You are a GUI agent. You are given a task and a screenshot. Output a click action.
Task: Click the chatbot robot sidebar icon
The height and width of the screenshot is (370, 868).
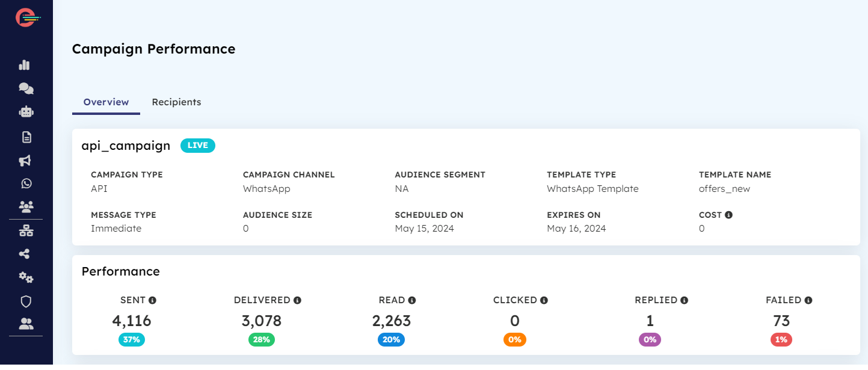click(26, 112)
